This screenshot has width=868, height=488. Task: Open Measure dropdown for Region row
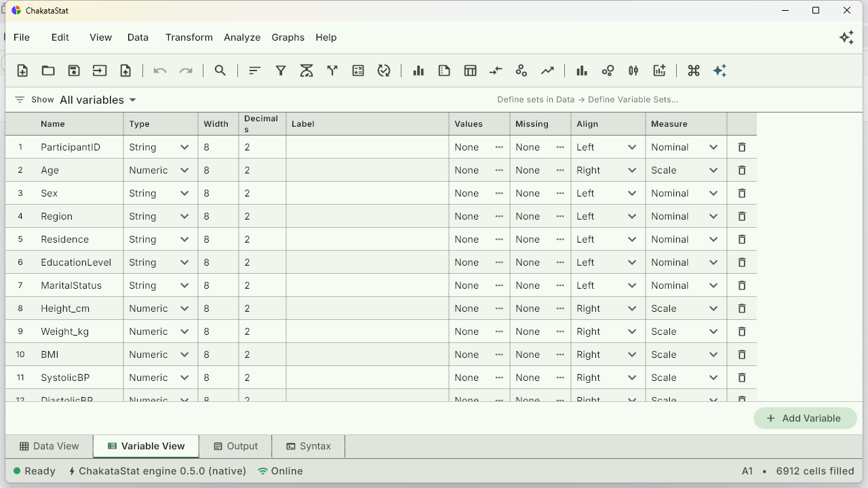(x=686, y=216)
